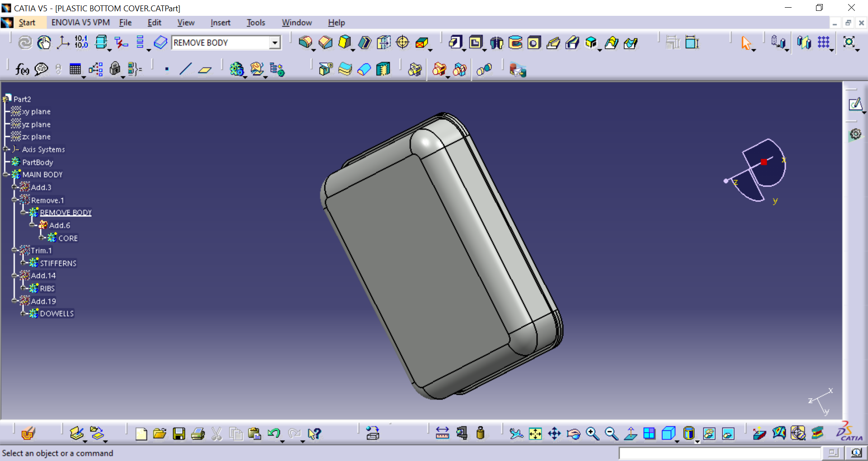
Task: Expand the Axis Systems tree node
Action: (x=6, y=149)
